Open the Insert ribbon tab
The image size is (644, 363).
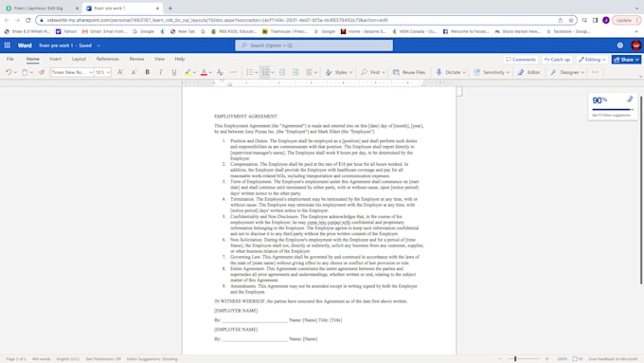(56, 59)
